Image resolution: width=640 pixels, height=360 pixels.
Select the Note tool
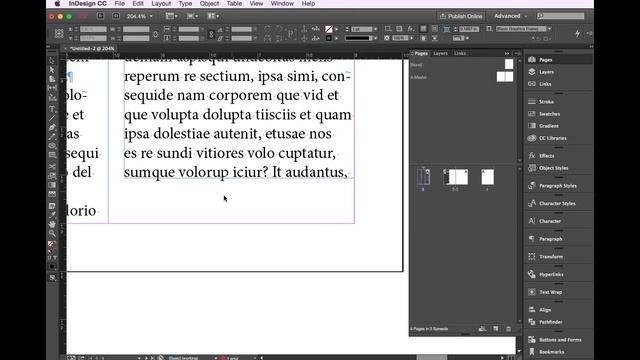point(52,206)
